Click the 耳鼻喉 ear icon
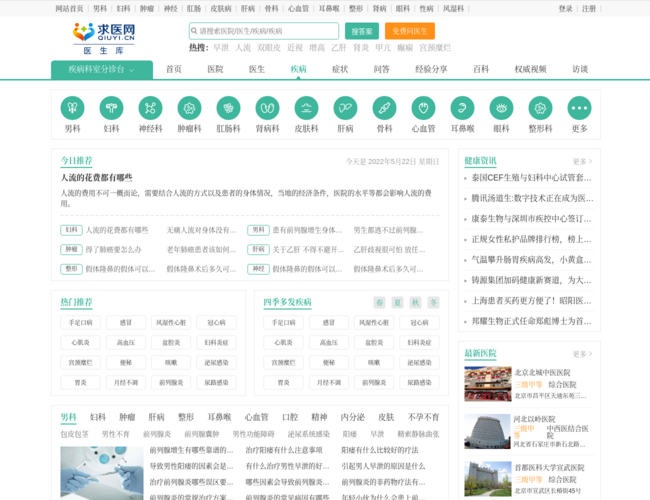The height and width of the screenshot is (500, 650). pos(462,108)
